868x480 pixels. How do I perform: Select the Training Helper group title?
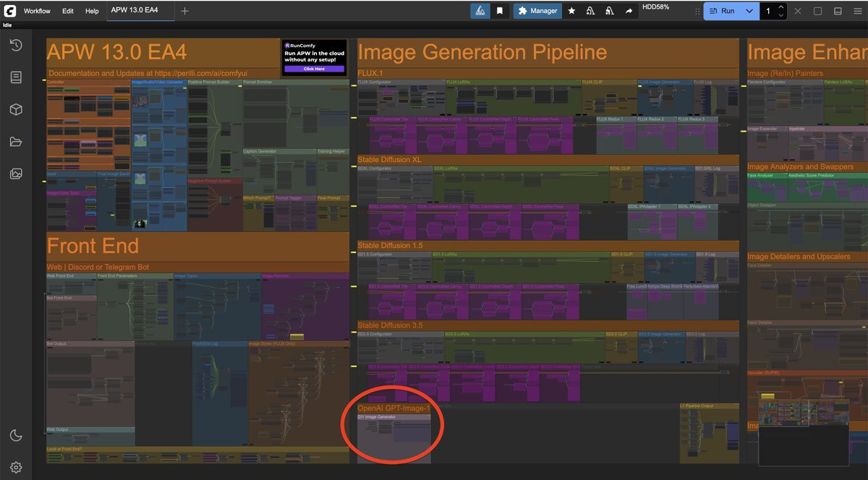[x=330, y=152]
